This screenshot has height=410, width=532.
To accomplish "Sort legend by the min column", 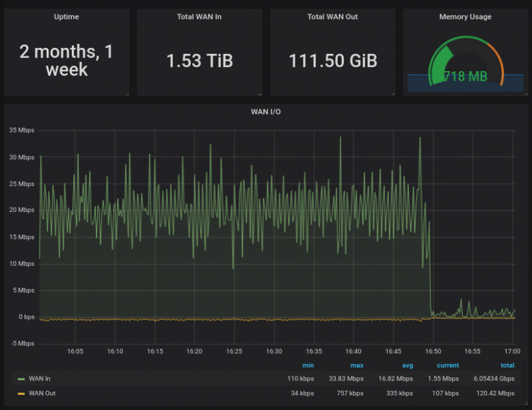I will point(308,366).
